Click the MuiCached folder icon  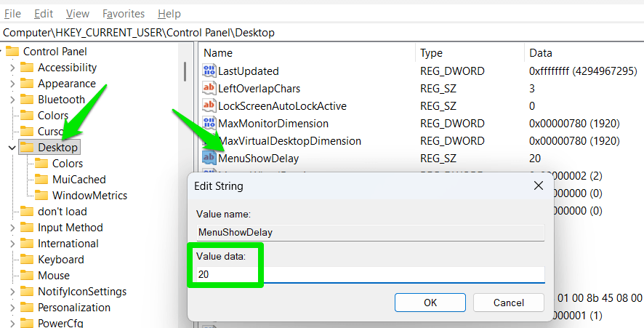41,180
